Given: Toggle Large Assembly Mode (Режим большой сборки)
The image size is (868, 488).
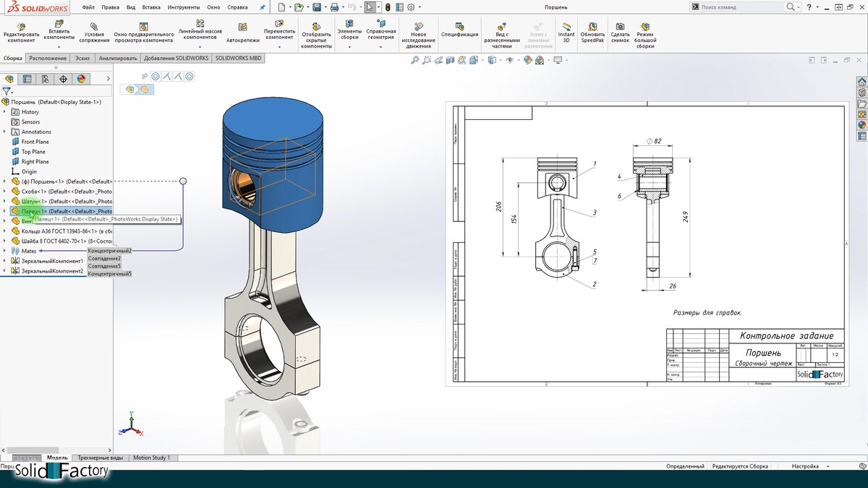Looking at the screenshot, I should coord(644,25).
